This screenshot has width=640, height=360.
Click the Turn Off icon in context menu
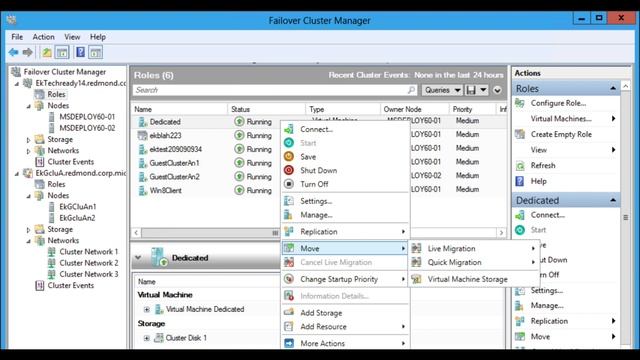coord(289,184)
